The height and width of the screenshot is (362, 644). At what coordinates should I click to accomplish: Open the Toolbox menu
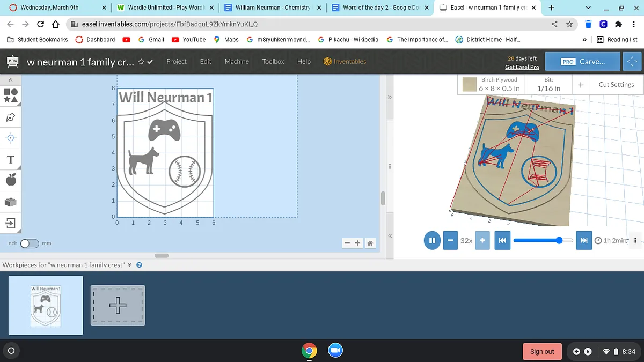(273, 62)
